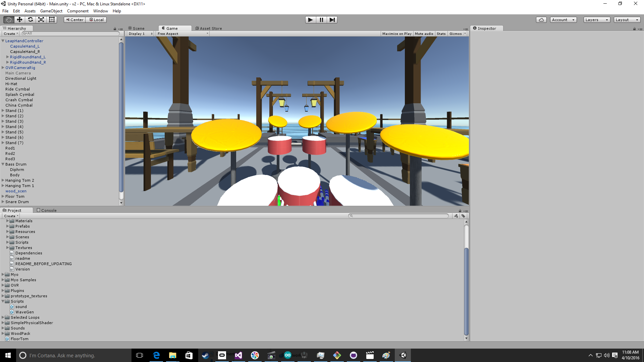Click the Project panel search field

coord(399,216)
